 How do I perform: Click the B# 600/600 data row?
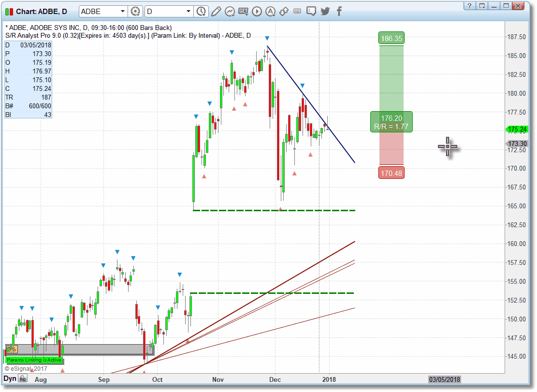coord(28,106)
